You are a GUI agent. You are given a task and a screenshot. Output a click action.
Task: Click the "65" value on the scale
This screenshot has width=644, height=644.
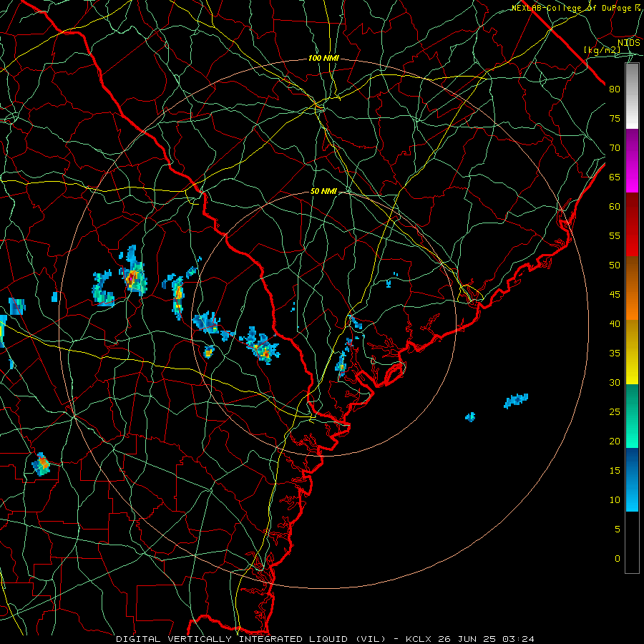[x=615, y=177]
